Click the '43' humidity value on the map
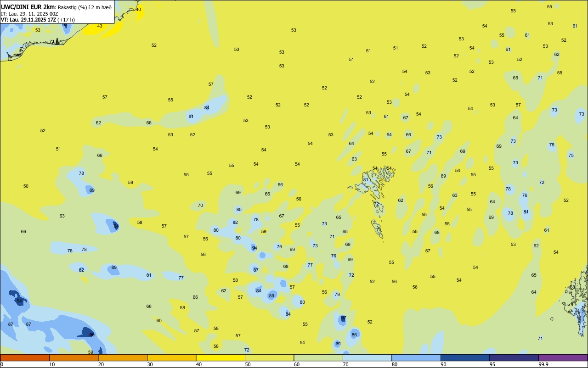588x368 pixels. (x=100, y=26)
